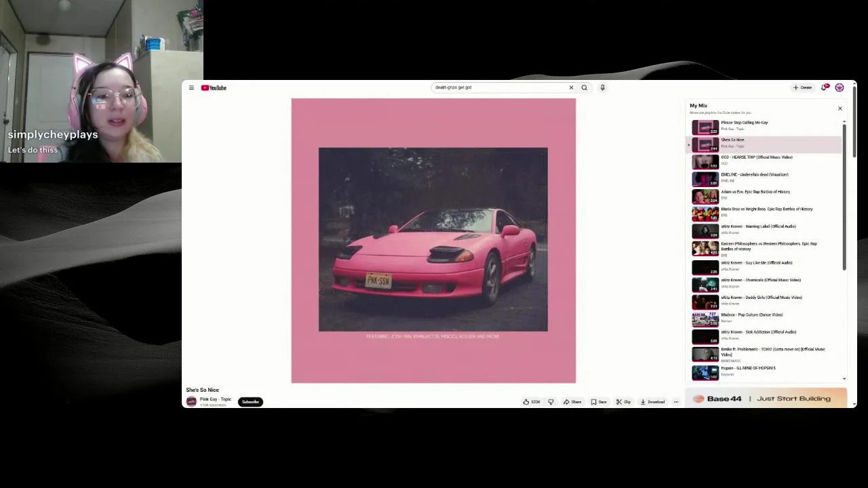868x488 pixels.
Task: Dislike the video with thumbs down
Action: pos(551,402)
